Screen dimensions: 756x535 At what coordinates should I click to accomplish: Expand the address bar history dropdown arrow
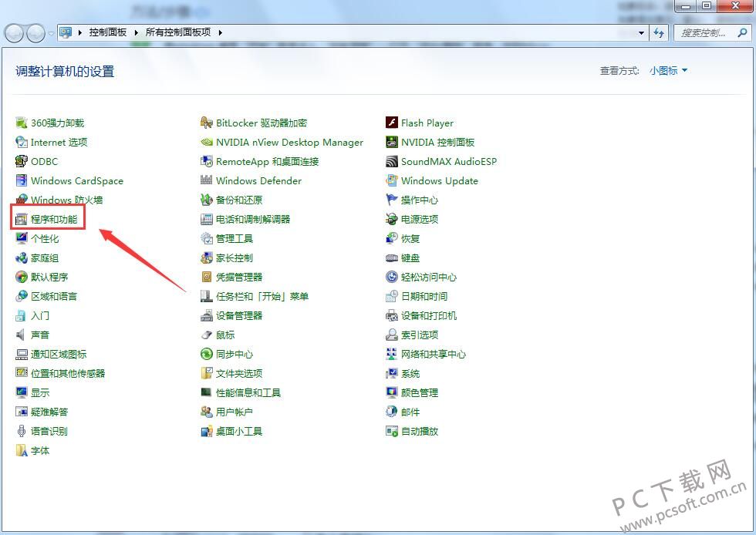(641, 33)
